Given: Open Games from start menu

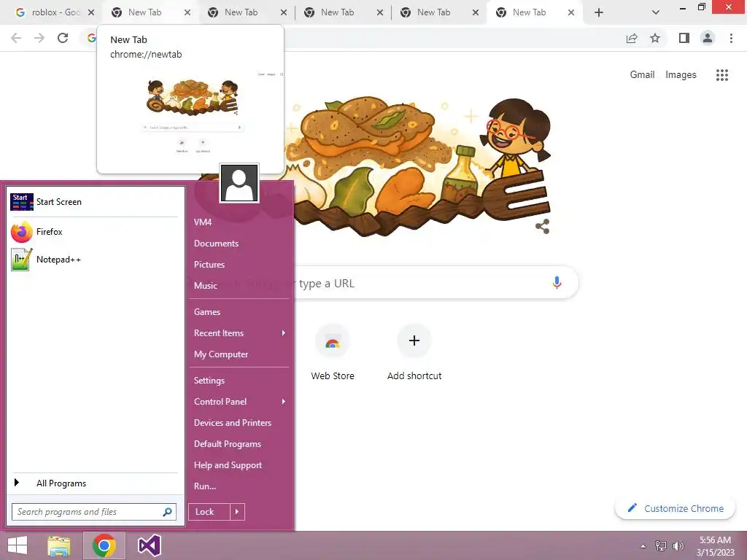Looking at the screenshot, I should pyautogui.click(x=207, y=312).
